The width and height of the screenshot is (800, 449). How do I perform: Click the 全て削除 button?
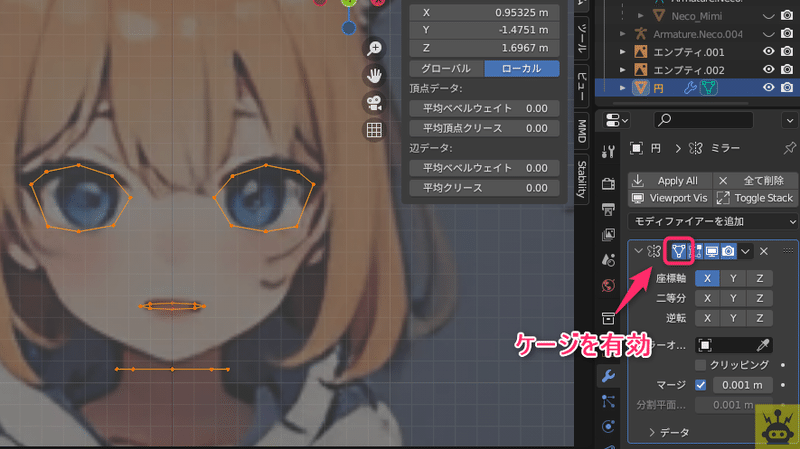pos(755,181)
